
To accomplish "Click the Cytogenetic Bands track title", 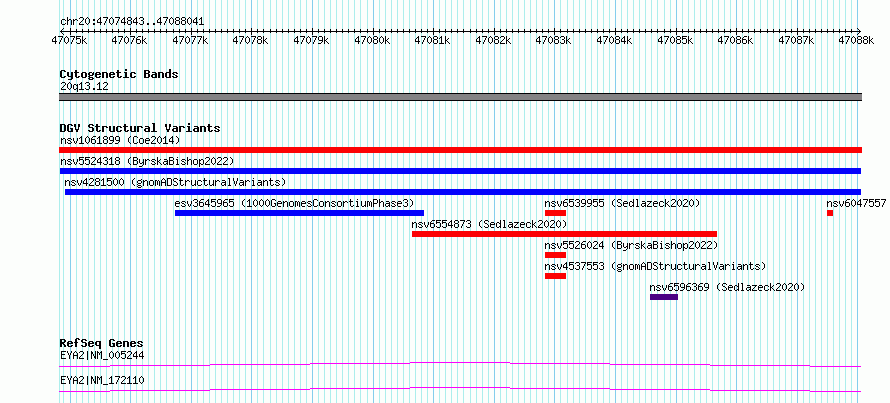I will pyautogui.click(x=119, y=74).
